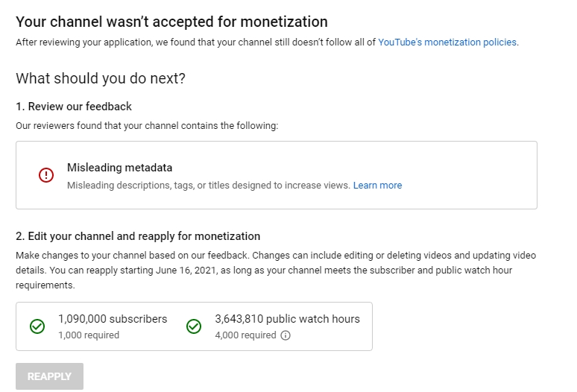Click the 'Our reviewers found' sentence
The width and height of the screenshot is (577, 392).
click(x=147, y=126)
